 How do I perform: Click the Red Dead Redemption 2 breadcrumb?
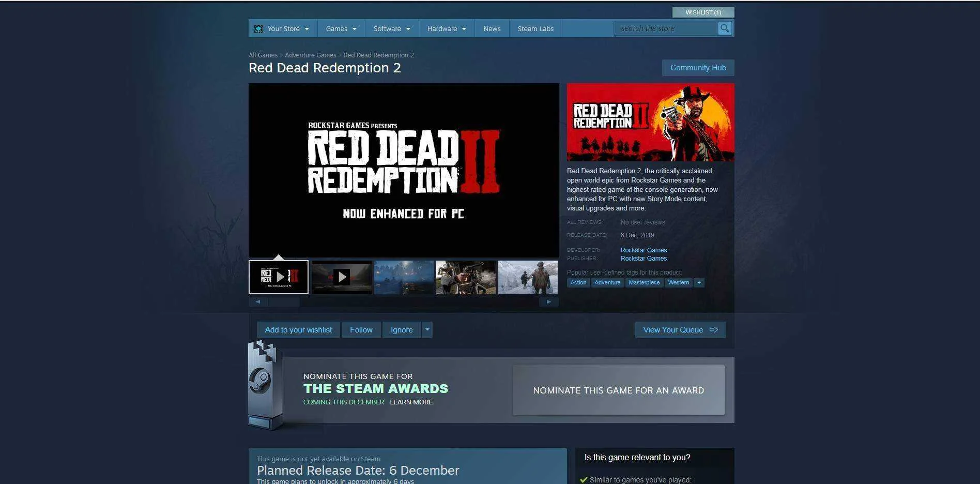click(x=379, y=55)
